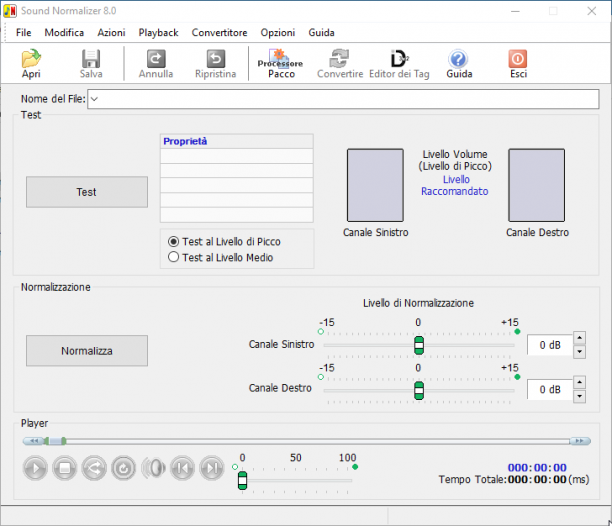The image size is (612, 526).
Task: Exit the app via the Esci icon
Action: click(518, 64)
